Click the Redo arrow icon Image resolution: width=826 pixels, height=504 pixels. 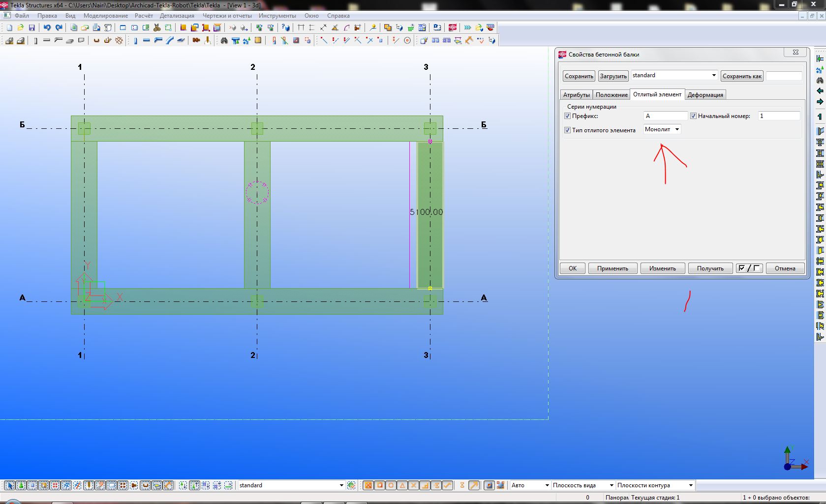(x=59, y=28)
